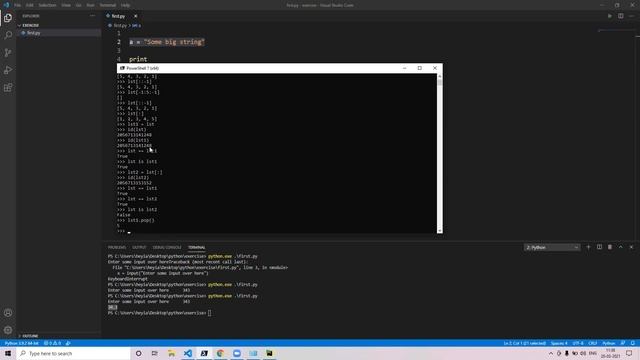The height and width of the screenshot is (360, 640).
Task: Open the File menu
Action: pyautogui.click(x=18, y=5)
